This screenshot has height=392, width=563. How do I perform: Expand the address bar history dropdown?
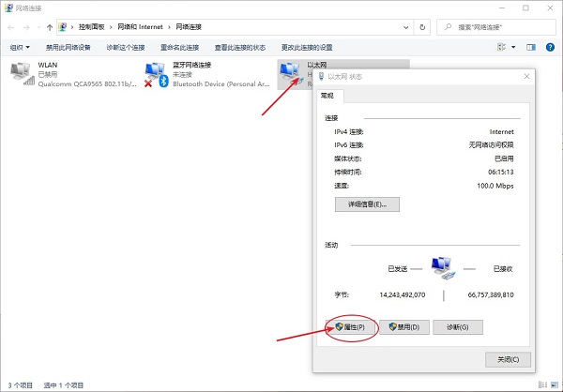(405, 27)
